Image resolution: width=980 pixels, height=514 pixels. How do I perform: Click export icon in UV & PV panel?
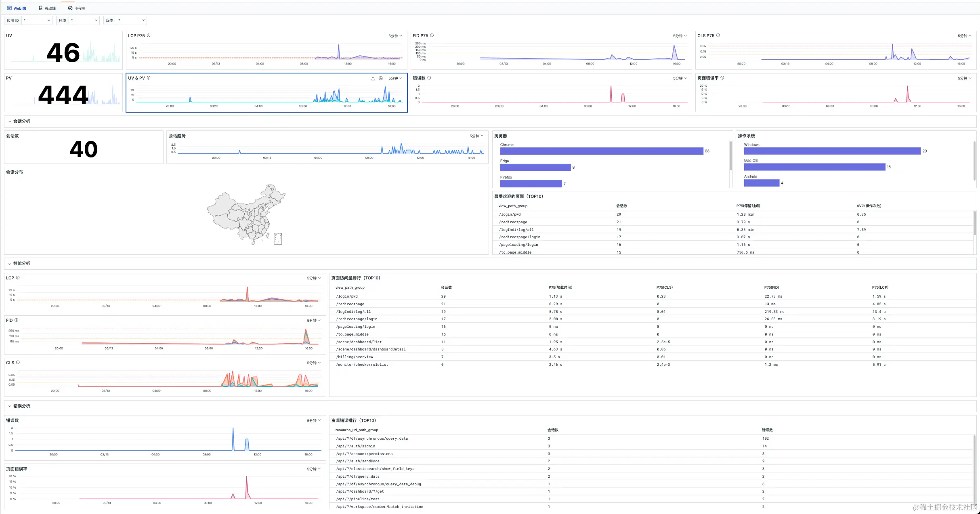pos(373,78)
